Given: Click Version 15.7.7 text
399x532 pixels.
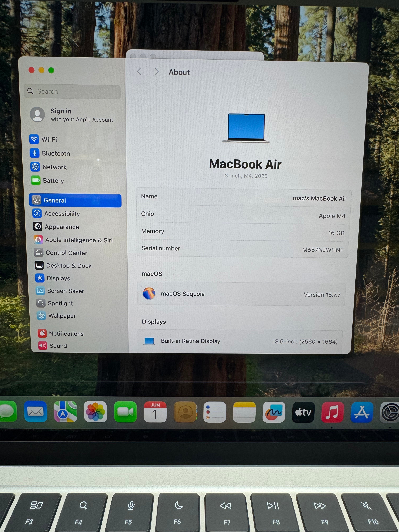Looking at the screenshot, I should click(322, 295).
